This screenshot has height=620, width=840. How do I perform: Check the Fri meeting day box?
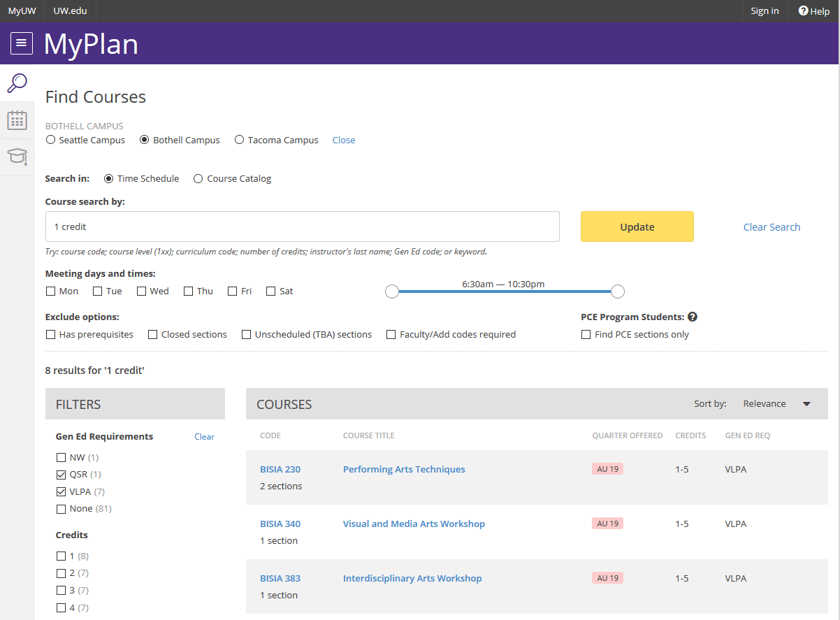pos(232,291)
